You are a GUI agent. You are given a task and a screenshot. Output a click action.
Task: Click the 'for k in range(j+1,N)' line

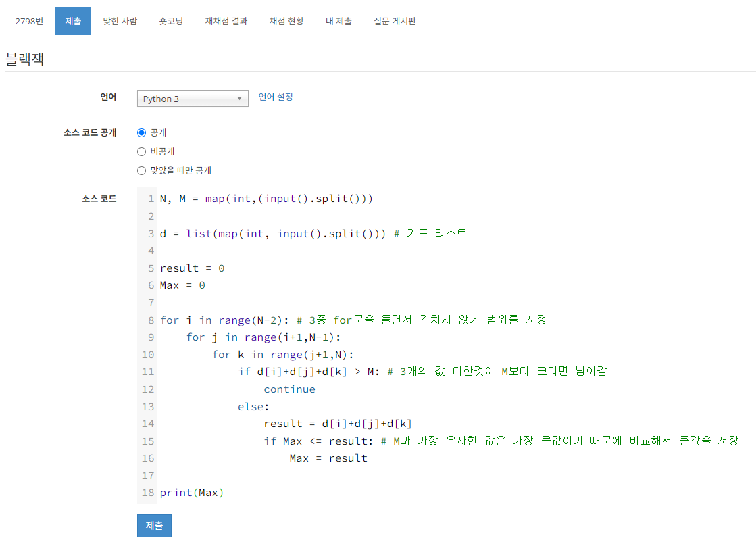283,355
